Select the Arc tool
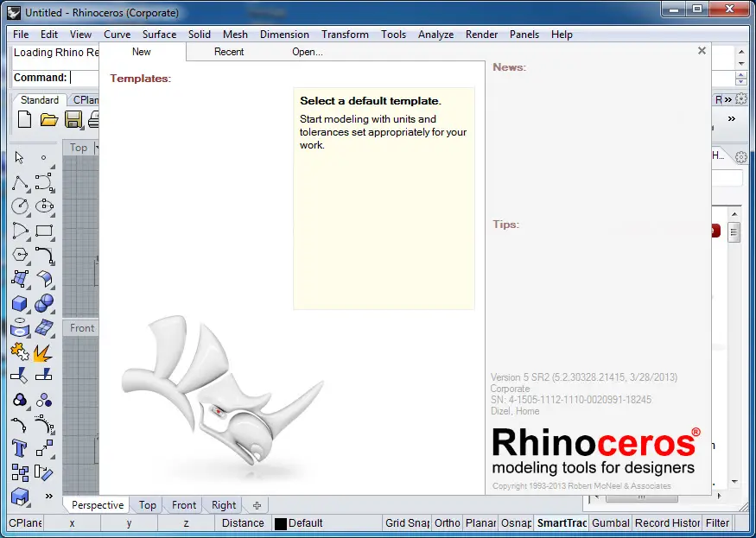Image resolution: width=756 pixels, height=538 pixels. pyautogui.click(x=20, y=231)
